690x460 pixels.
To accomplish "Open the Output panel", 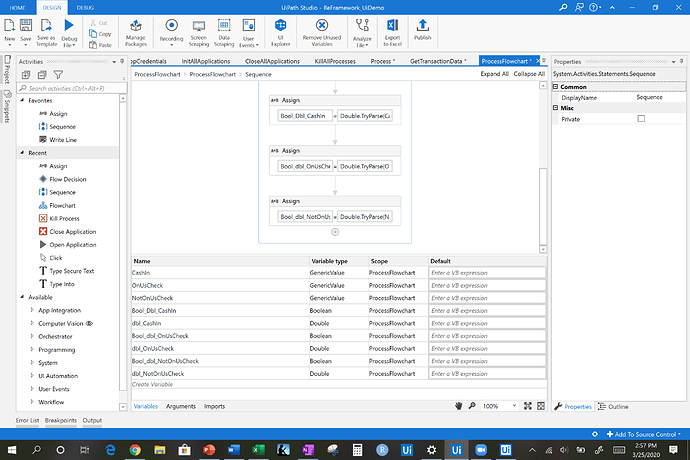I will [x=92, y=420].
